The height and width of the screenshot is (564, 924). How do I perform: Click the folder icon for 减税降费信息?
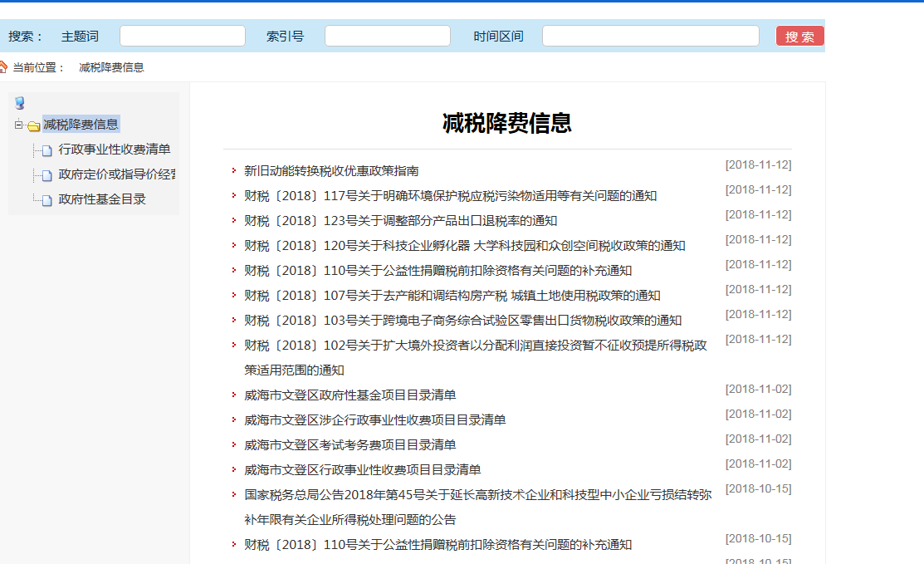tap(33, 126)
